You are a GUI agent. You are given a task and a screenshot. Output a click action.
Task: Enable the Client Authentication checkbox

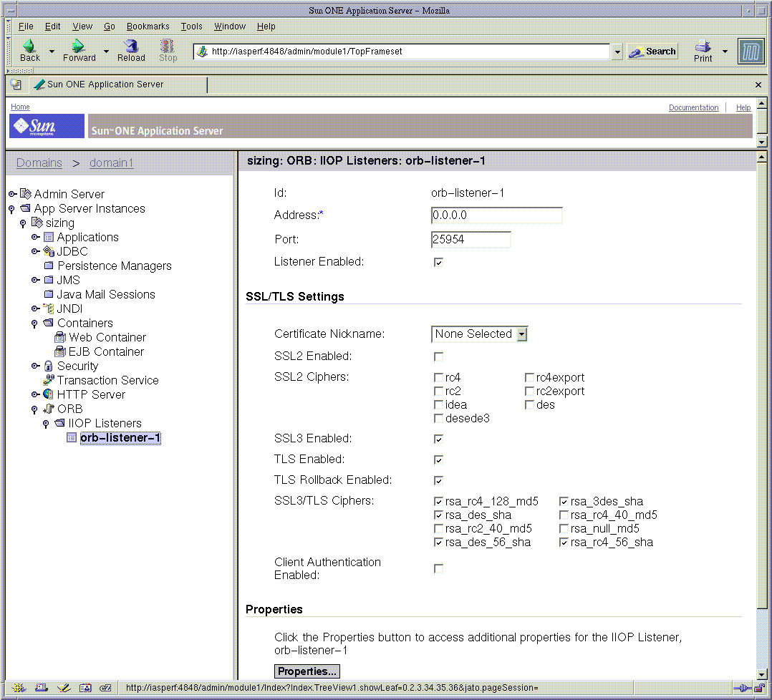pos(438,568)
